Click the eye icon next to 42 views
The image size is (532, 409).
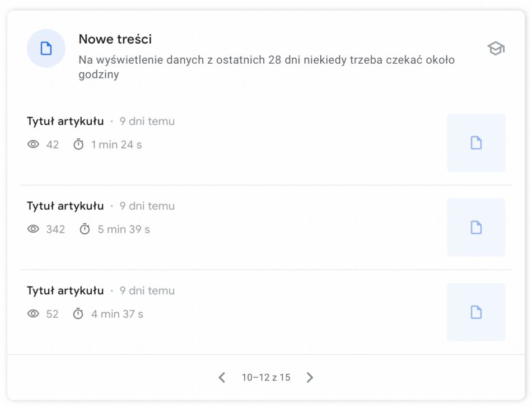tap(34, 144)
